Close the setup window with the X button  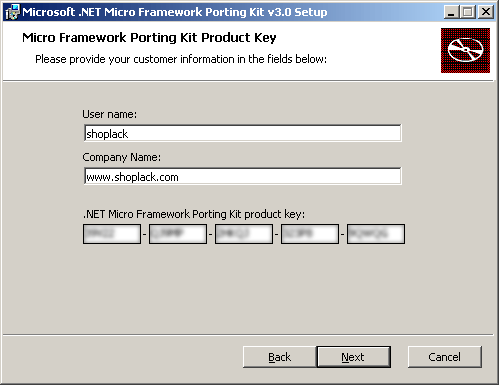[486, 12]
